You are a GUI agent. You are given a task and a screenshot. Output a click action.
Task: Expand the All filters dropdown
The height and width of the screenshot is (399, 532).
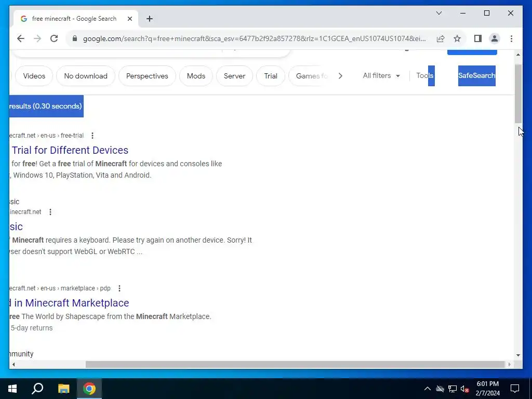(381, 76)
